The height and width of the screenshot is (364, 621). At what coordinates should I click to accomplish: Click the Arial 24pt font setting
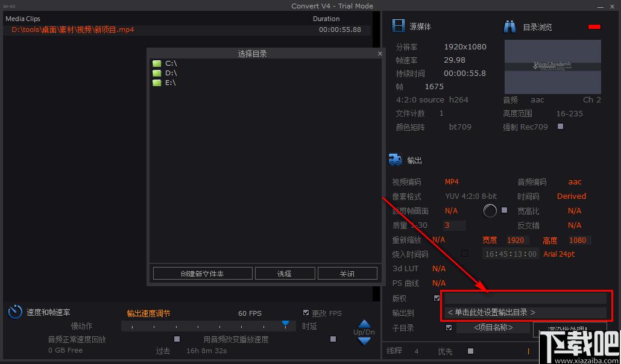pyautogui.click(x=559, y=254)
